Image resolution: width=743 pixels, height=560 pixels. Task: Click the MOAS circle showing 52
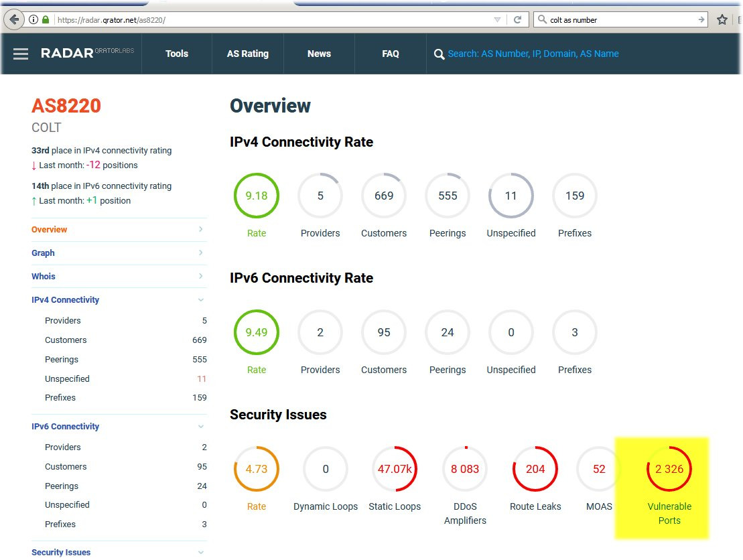point(599,469)
